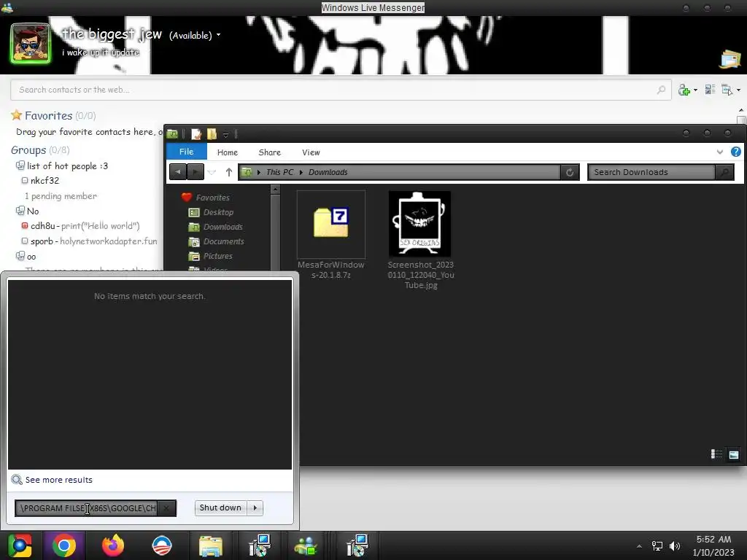Open the Shut down options arrow

(255, 507)
